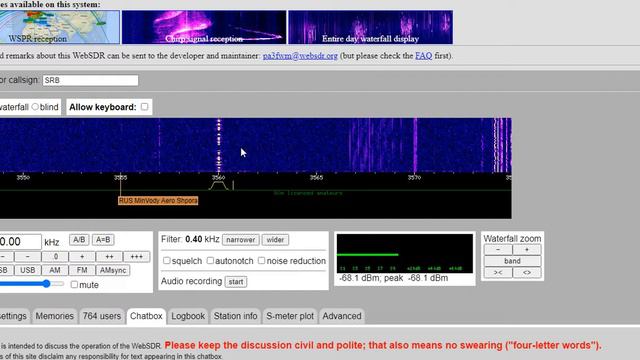Screen dimensions: 640x360
Task: Click bright signal trace at 3560 in waterfall
Action: pyautogui.click(x=219, y=145)
